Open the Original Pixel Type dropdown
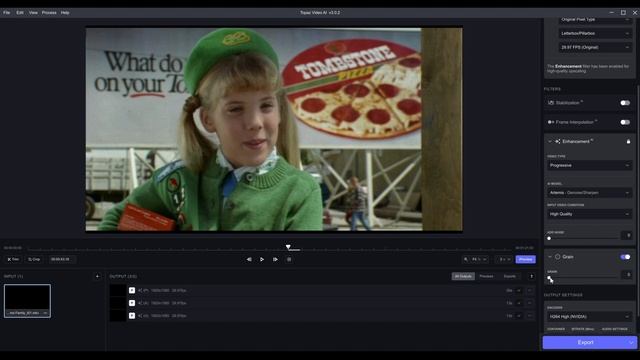 click(595, 20)
